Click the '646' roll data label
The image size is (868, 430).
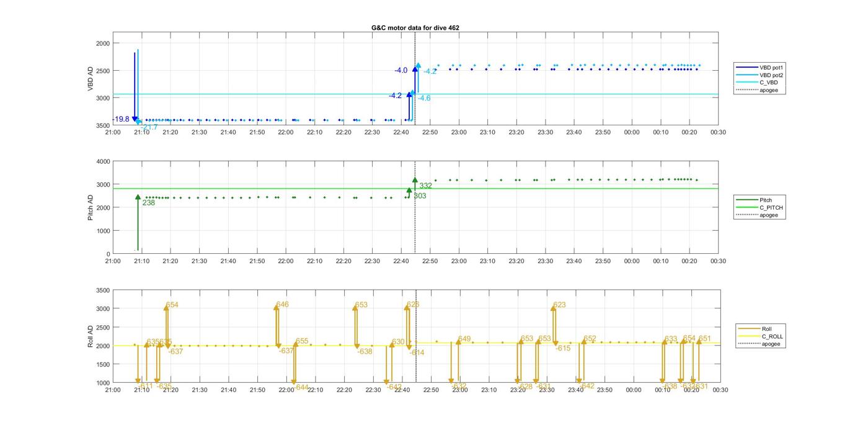tap(282, 305)
